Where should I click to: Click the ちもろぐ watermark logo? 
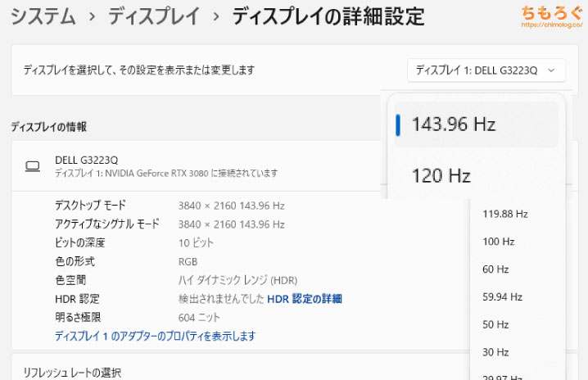coord(551,12)
